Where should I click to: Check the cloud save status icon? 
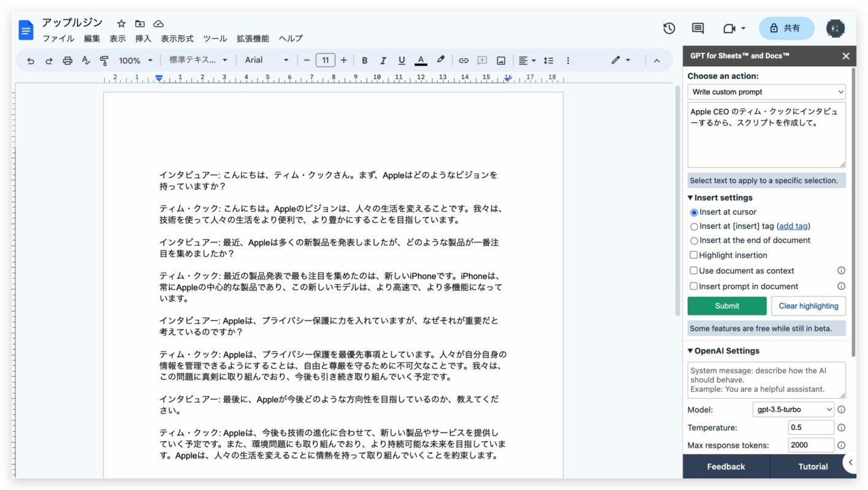(158, 24)
